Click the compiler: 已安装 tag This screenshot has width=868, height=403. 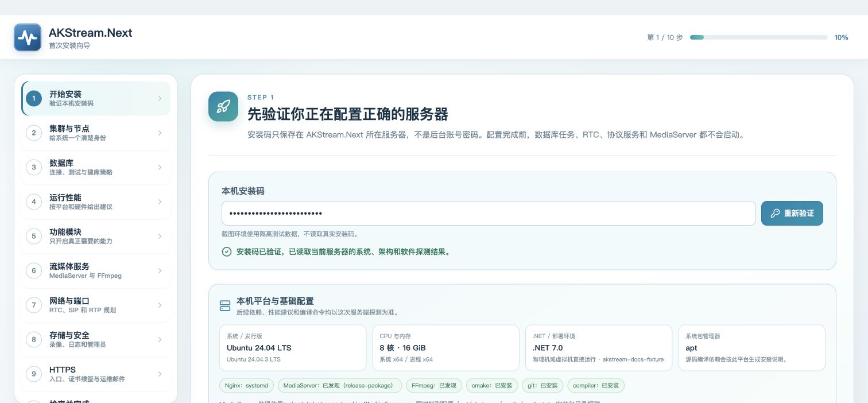pyautogui.click(x=596, y=385)
